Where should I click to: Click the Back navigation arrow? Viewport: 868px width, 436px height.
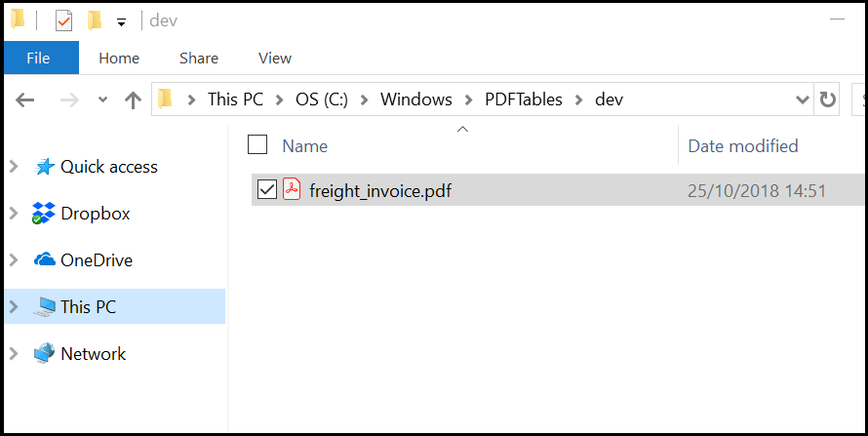(x=25, y=99)
